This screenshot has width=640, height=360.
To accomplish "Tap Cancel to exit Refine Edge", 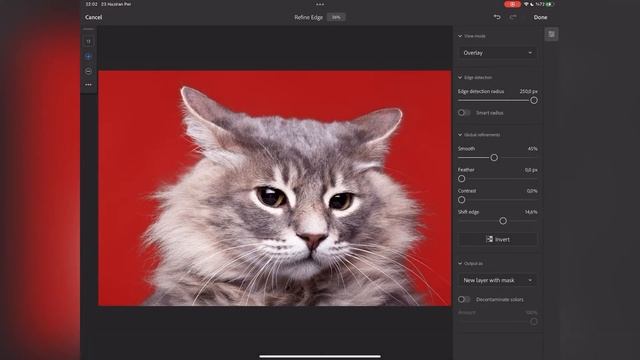I will point(93,17).
